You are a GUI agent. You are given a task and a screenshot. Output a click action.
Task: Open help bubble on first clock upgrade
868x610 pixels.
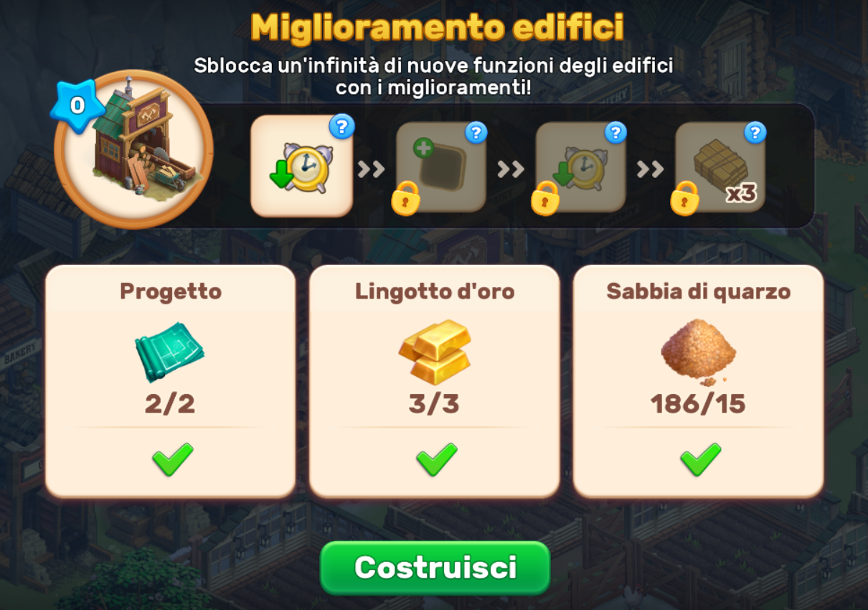tap(341, 127)
